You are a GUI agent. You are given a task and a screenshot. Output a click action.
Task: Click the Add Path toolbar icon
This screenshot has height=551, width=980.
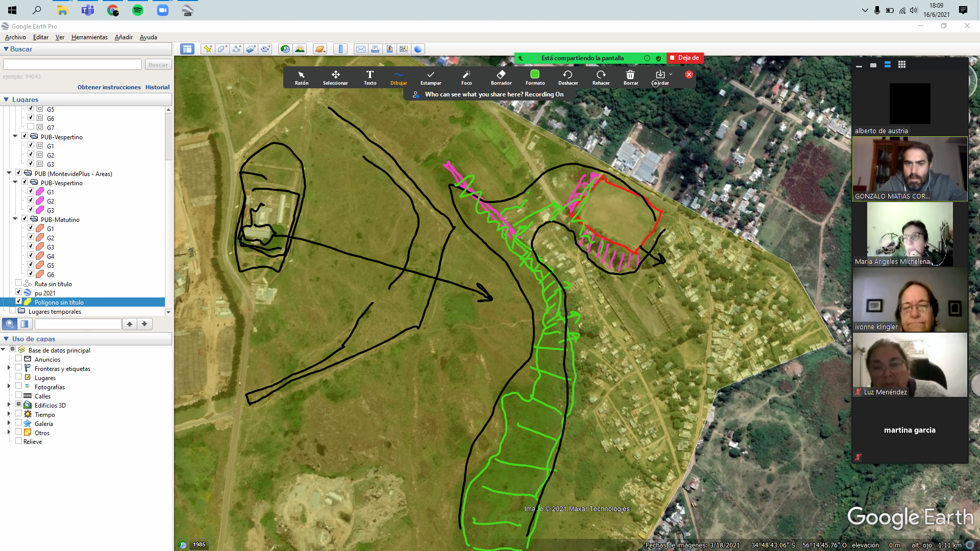point(236,49)
